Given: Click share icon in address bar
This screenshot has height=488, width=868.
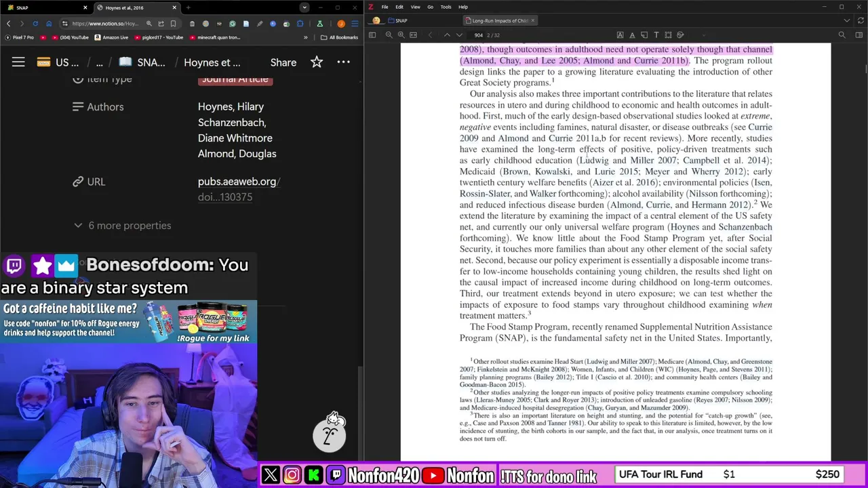Looking at the screenshot, I should pos(161,24).
